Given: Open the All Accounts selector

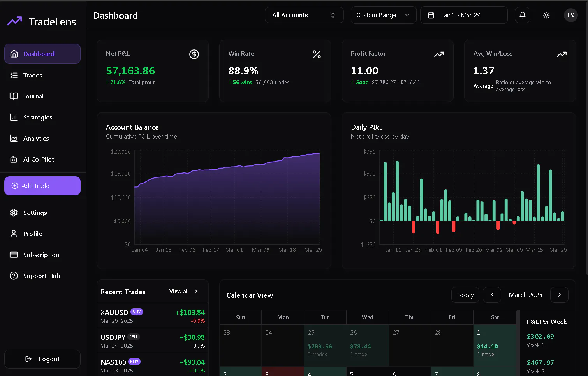Looking at the screenshot, I should (x=304, y=15).
